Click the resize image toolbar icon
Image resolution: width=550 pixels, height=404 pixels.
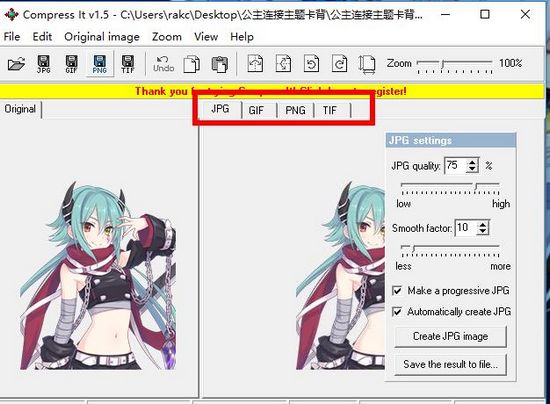pos(367,64)
